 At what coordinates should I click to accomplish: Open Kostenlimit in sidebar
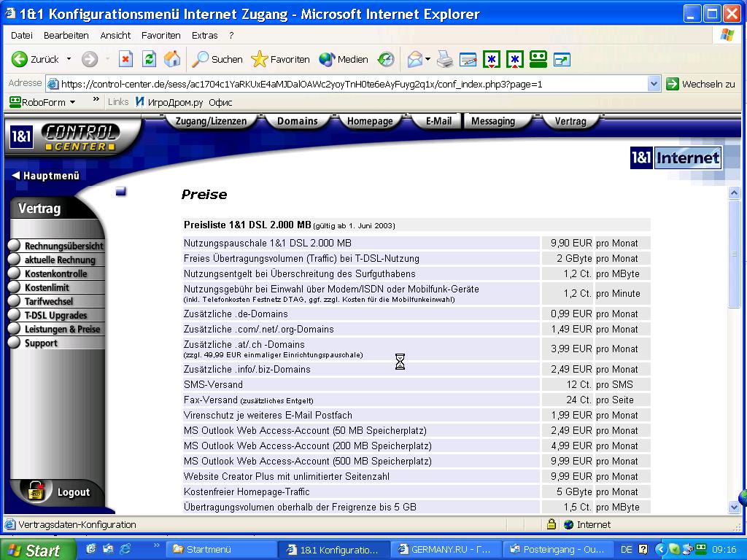click(56, 287)
